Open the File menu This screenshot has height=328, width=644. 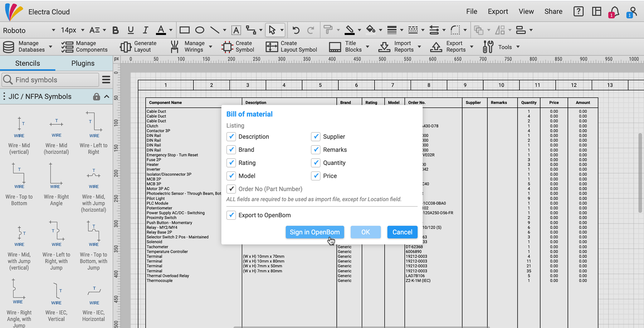coord(472,12)
